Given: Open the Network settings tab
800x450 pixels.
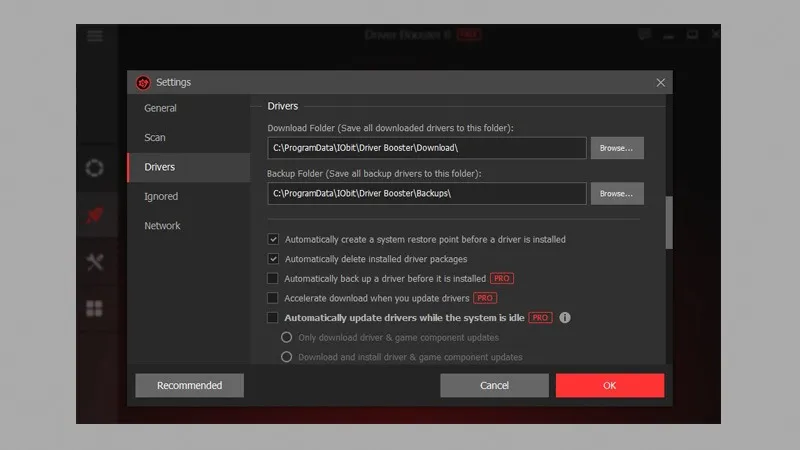Looking at the screenshot, I should tap(189, 226).
